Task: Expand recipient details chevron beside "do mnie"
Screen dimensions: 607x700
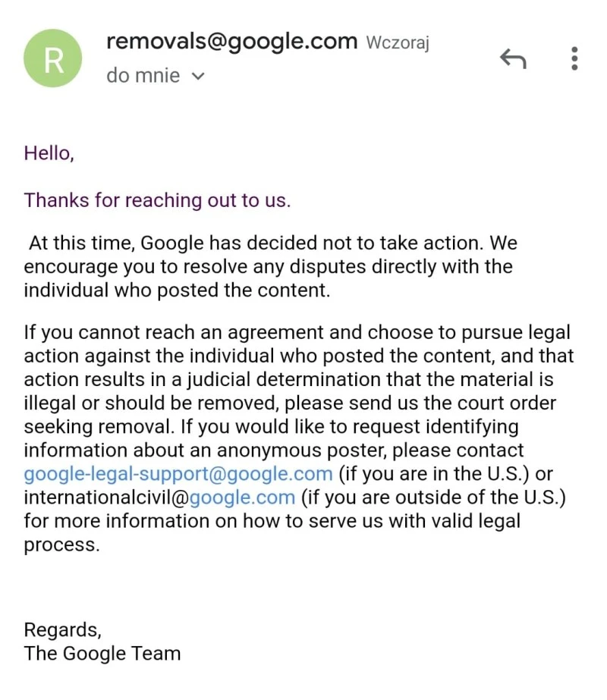Action: point(199,76)
